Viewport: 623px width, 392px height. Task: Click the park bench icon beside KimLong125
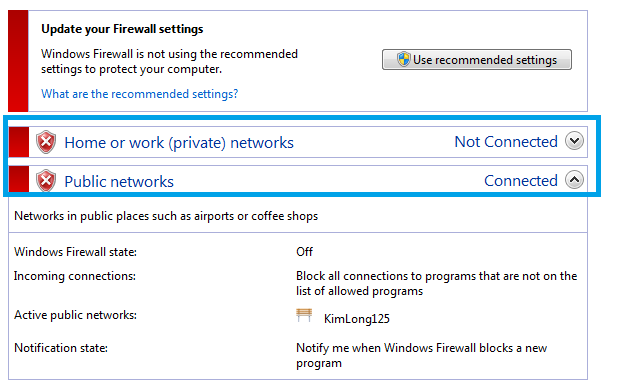click(x=304, y=316)
